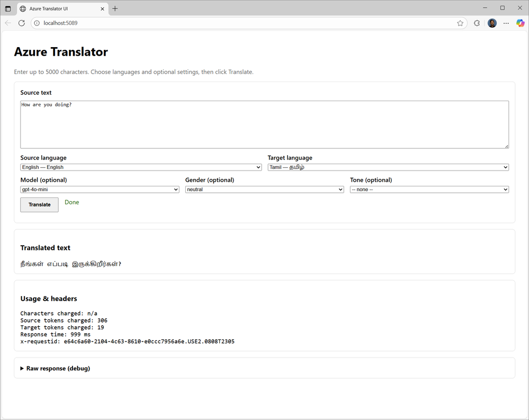This screenshot has height=420, width=529.
Task: Open the Tone optional dropdown
Action: [429, 189]
